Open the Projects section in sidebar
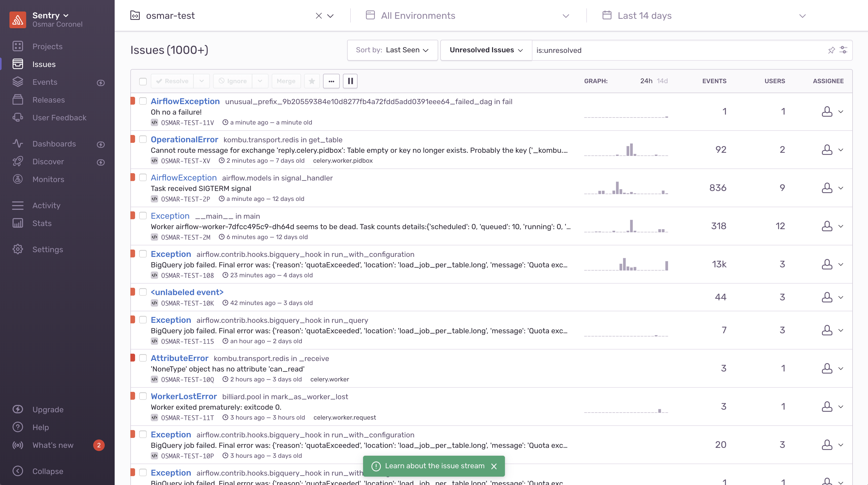Image resolution: width=868 pixels, height=485 pixels. 48,46
